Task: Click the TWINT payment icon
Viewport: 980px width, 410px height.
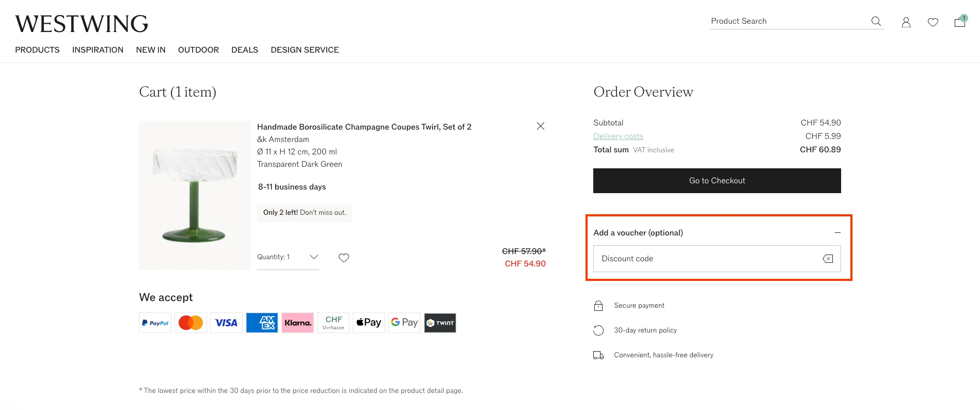Action: point(440,323)
